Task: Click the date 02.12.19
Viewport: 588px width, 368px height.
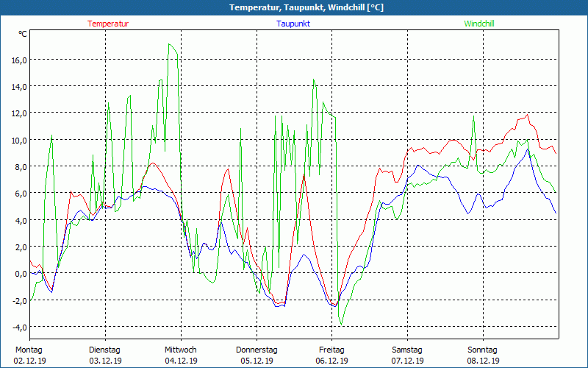Action: pyautogui.click(x=30, y=361)
